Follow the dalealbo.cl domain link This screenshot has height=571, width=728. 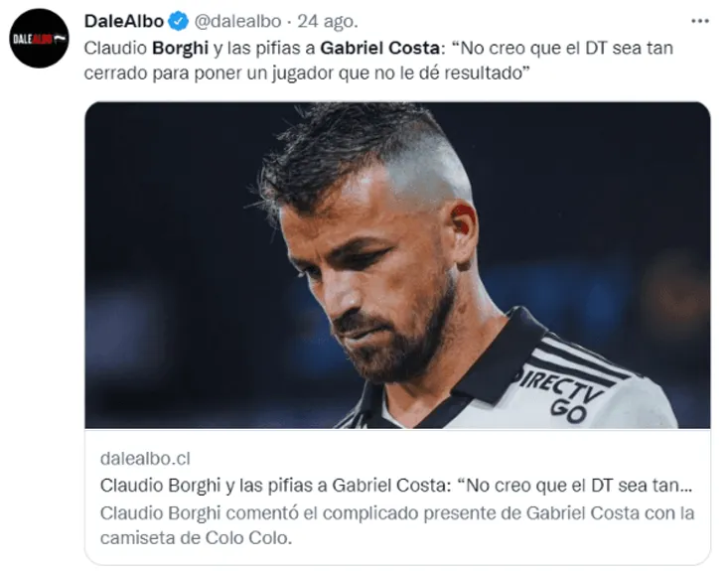click(145, 459)
